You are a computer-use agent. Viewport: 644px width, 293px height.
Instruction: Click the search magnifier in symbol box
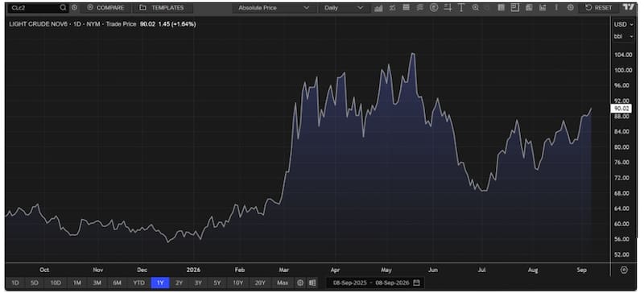point(63,8)
